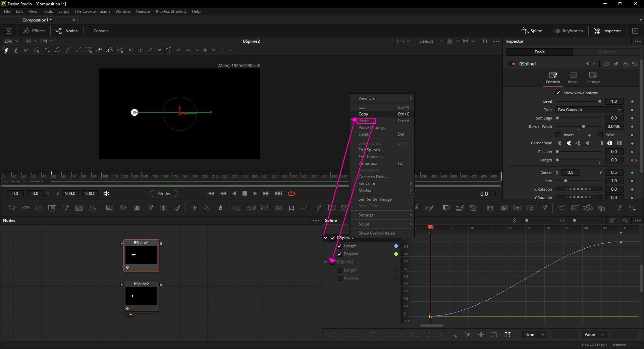
Task: Select the click-append polyline tool
Action: pyautogui.click(x=6, y=50)
